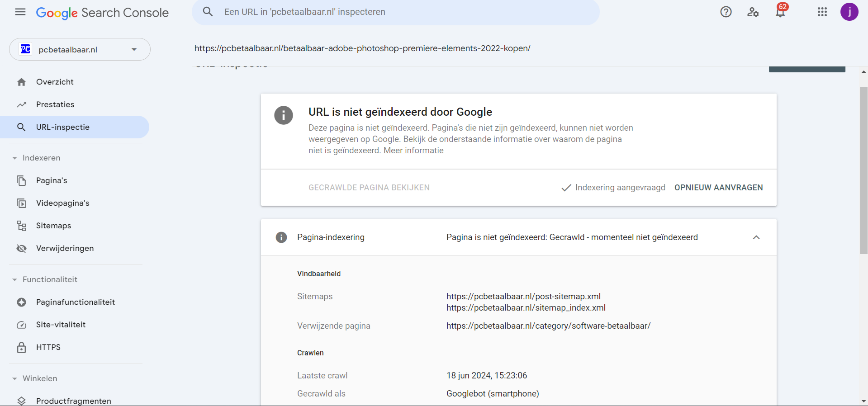Image resolution: width=868 pixels, height=406 pixels.
Task: Click the 'Verwijzende pagina' label
Action: click(334, 326)
